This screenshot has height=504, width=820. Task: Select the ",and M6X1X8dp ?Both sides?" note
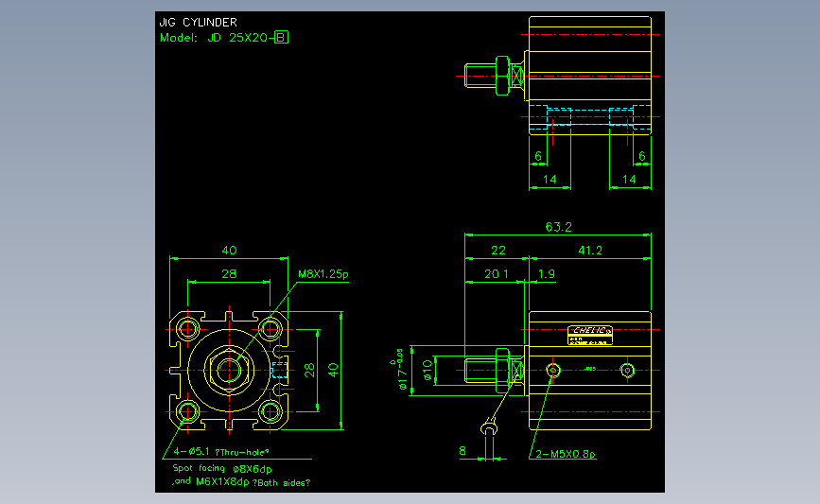[241, 482]
